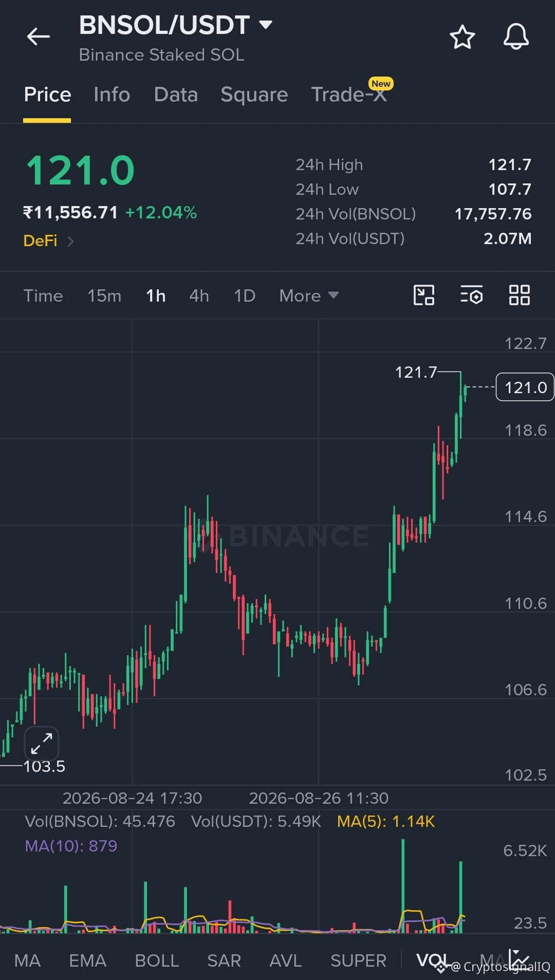Toggle the EMA indicator
555x980 pixels.
point(88,960)
